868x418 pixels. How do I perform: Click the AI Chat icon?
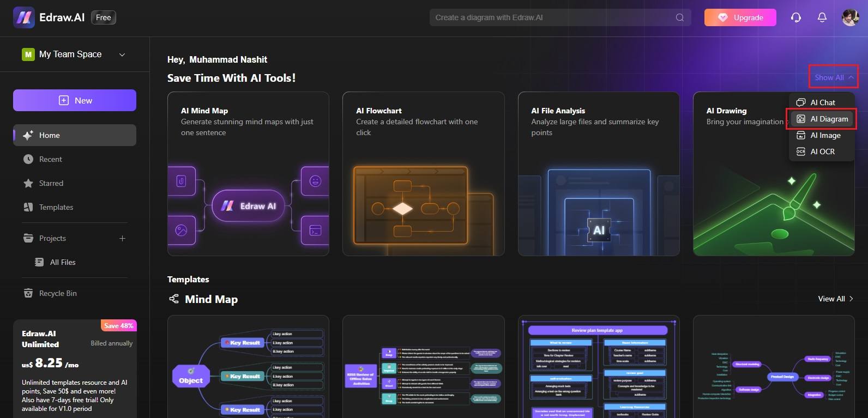click(800, 102)
